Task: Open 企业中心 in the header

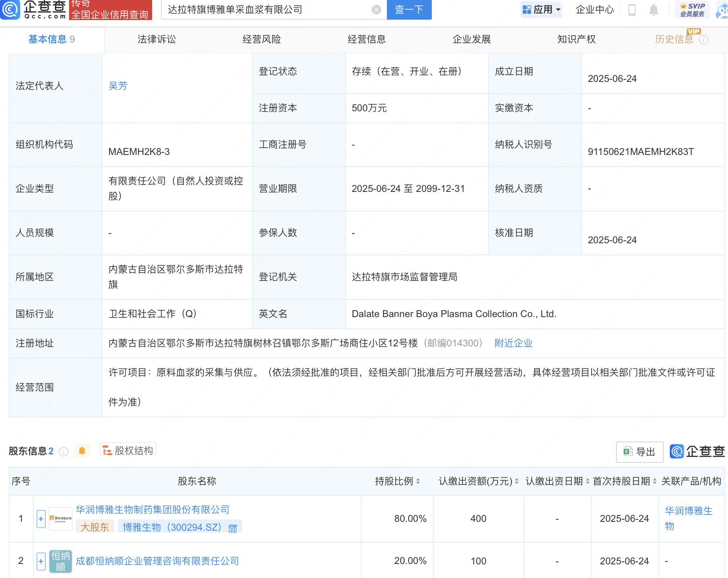Action: tap(595, 10)
